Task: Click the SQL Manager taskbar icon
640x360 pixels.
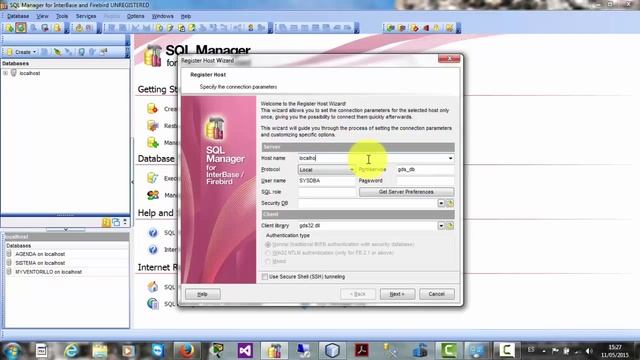Action: (x=274, y=350)
